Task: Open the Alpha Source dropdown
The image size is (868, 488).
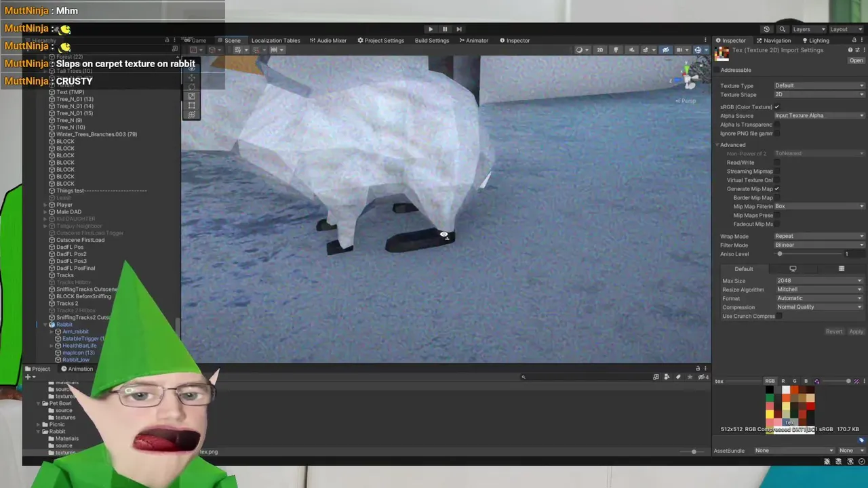Action: coord(819,115)
